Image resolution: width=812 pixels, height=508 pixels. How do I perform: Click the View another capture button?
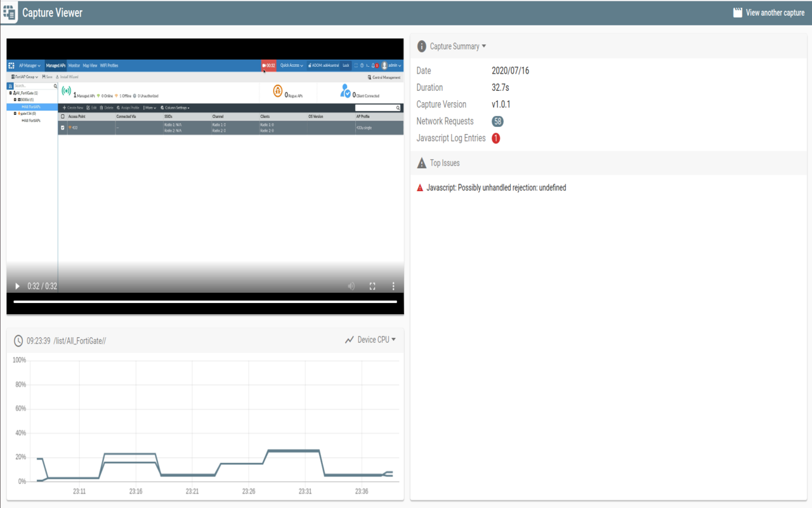click(x=768, y=12)
